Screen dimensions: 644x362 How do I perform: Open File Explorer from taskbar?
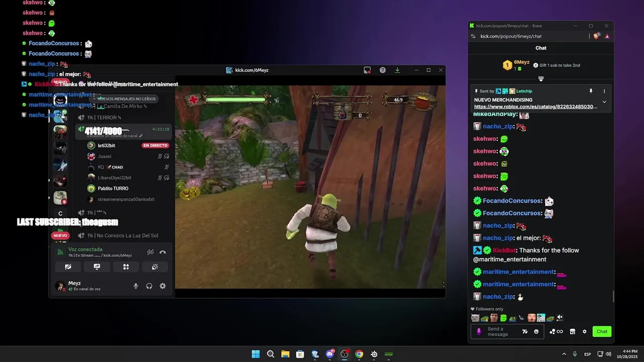pyautogui.click(x=285, y=354)
